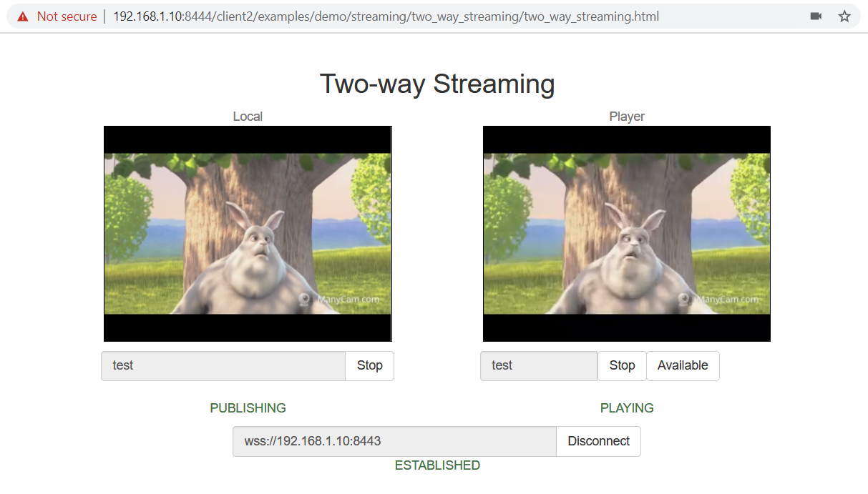Screen dimensions: 868x494
Task: Click the red warning triangle icon
Action: pos(24,16)
